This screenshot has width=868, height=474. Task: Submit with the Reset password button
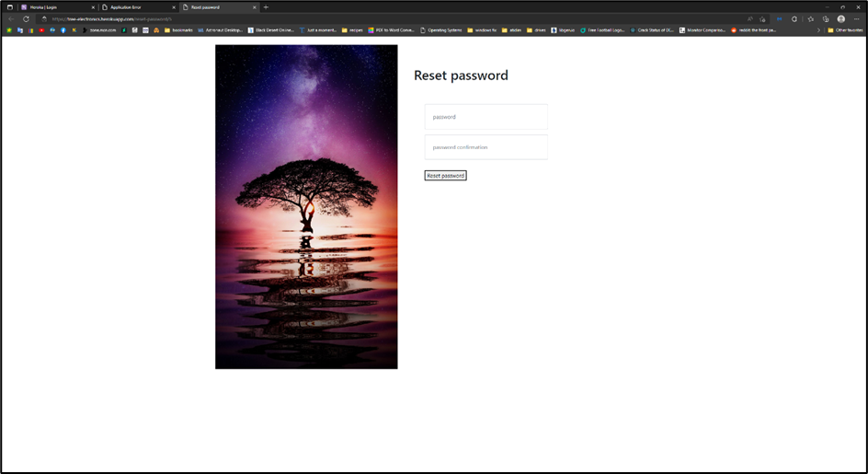(446, 175)
